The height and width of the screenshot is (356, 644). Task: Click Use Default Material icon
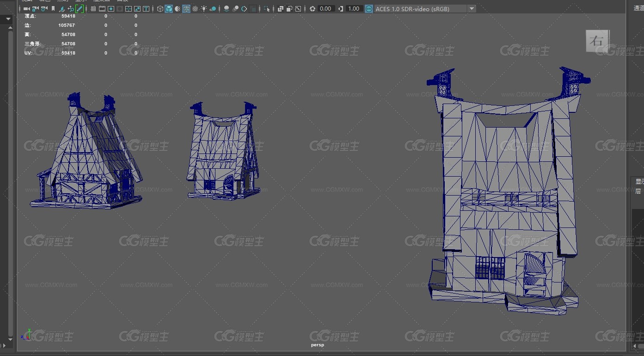178,9
